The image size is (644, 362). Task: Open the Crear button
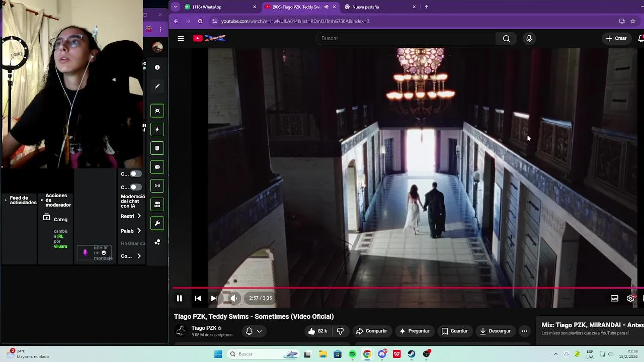point(616,38)
